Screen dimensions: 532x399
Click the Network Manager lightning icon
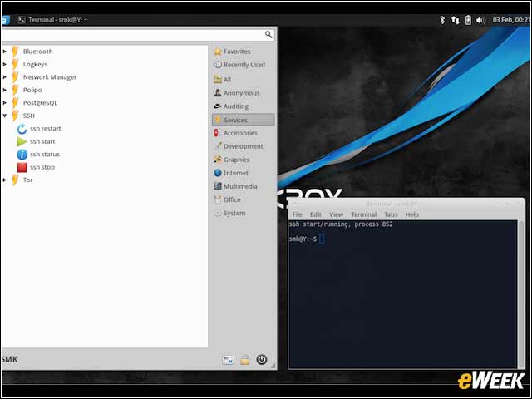pos(15,77)
